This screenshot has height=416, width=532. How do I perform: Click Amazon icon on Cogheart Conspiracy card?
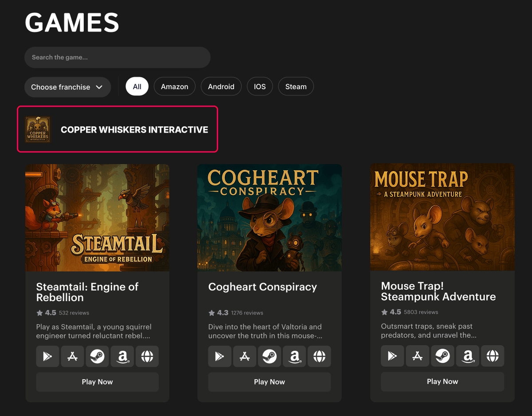(294, 357)
